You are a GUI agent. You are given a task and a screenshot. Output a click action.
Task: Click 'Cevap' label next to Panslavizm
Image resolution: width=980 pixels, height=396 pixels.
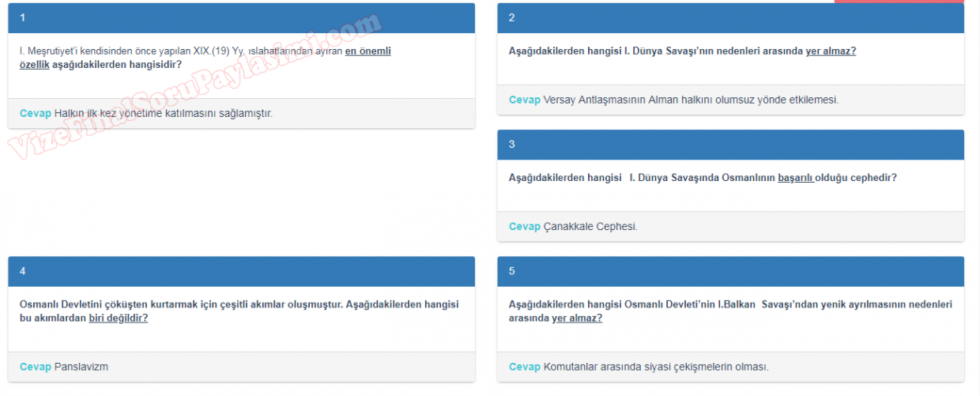pyautogui.click(x=36, y=367)
